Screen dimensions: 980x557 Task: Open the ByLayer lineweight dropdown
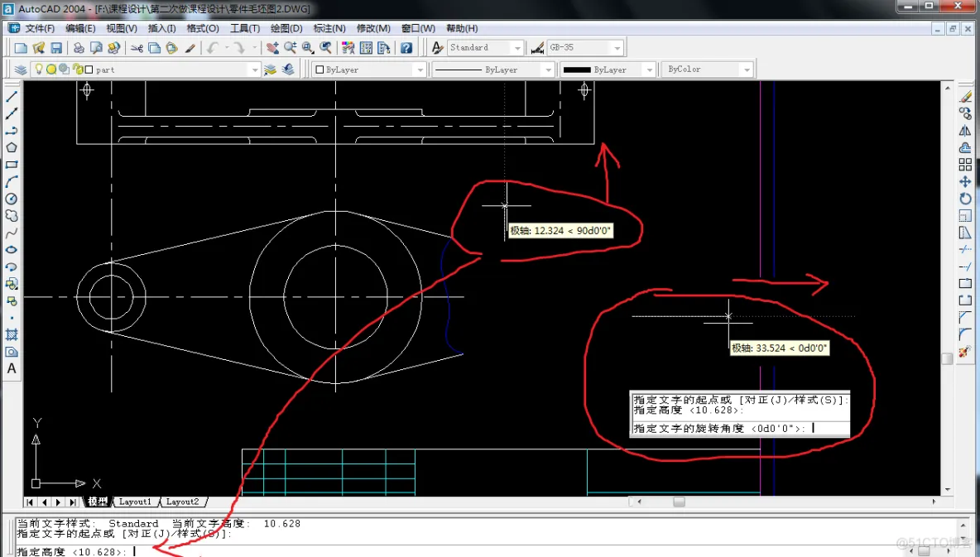point(650,70)
